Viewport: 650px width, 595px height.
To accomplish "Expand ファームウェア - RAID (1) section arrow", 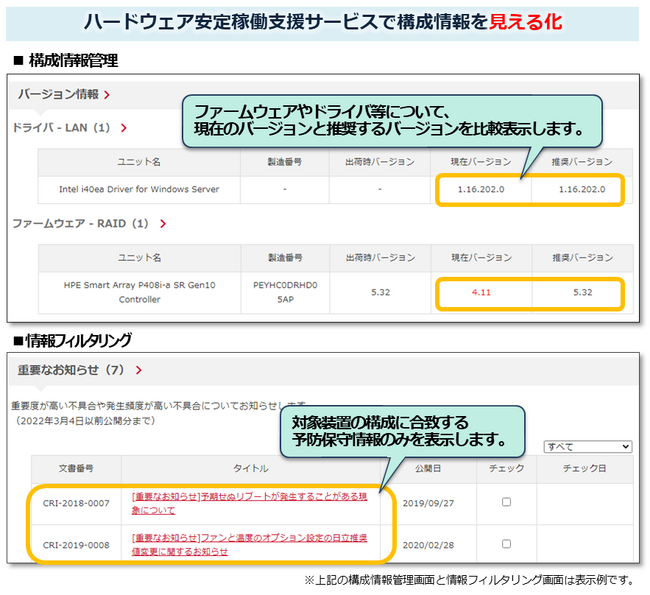I will pyautogui.click(x=161, y=224).
